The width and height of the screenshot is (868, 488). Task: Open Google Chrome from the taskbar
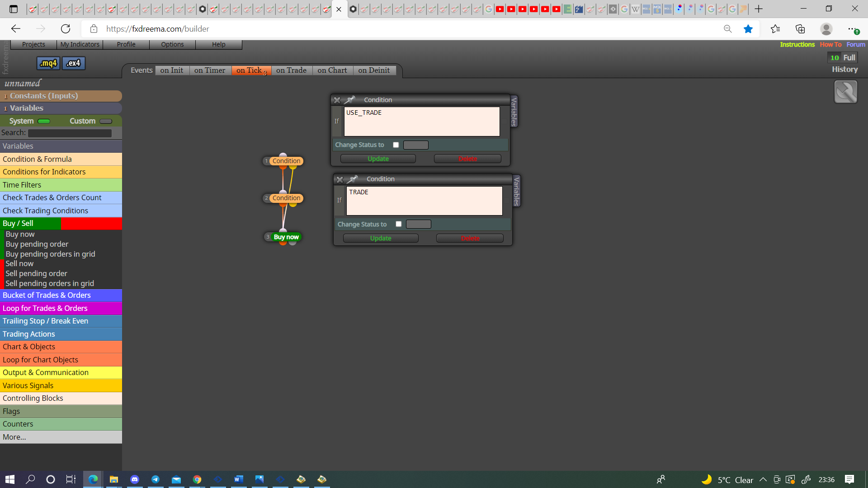197,479
